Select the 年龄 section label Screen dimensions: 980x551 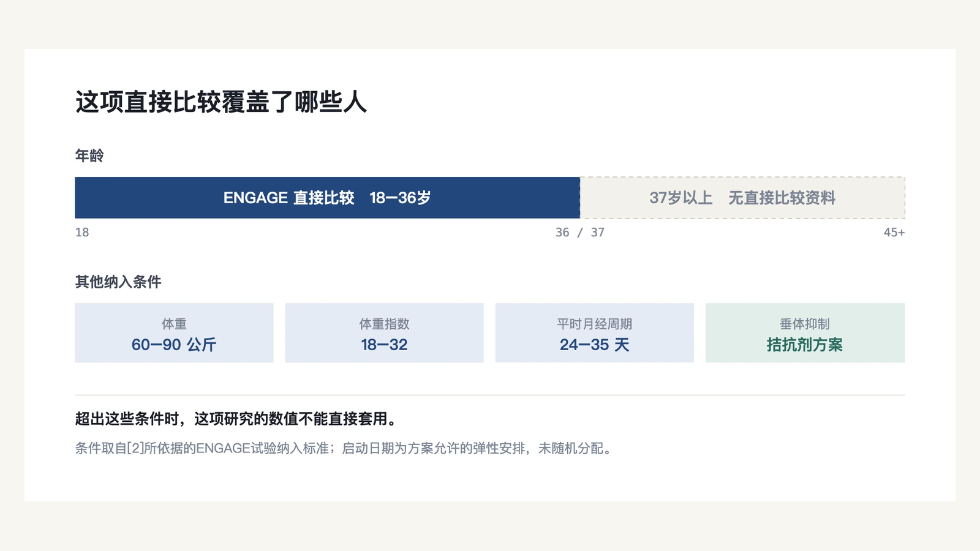click(x=89, y=156)
